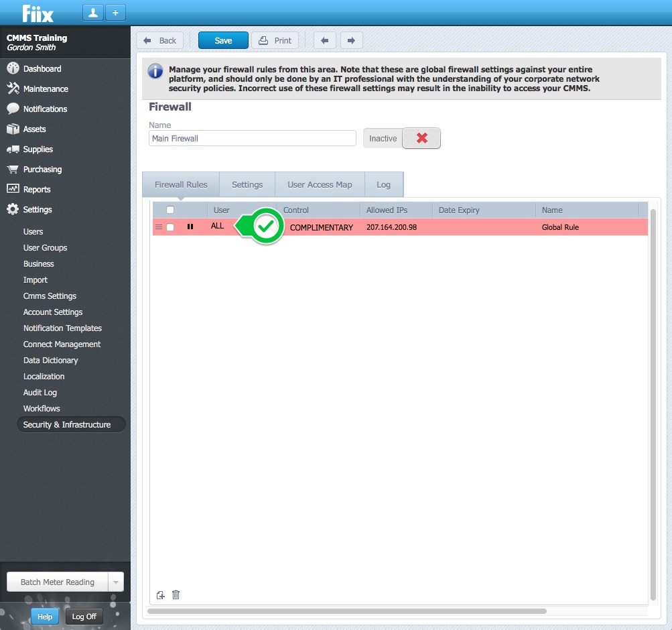Open Account Settings in sidebar
This screenshot has height=630, width=672.
53,312
